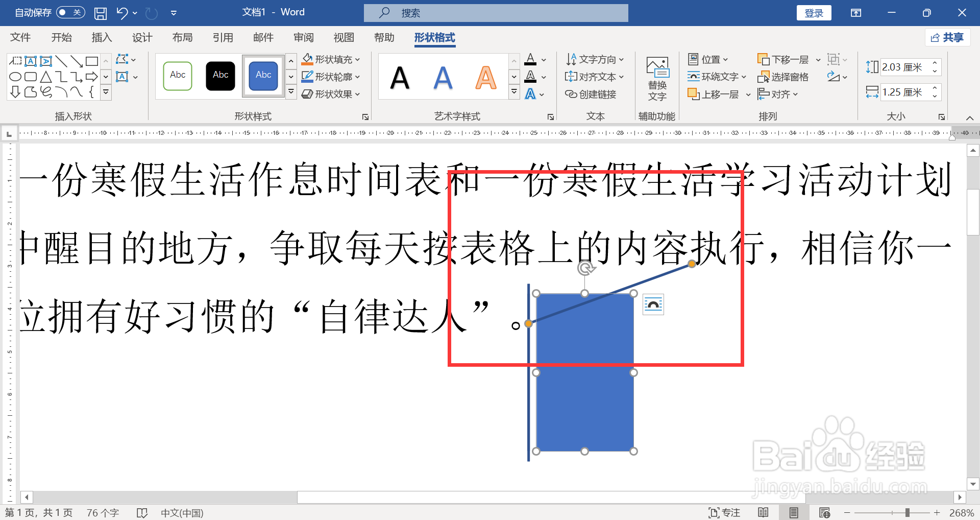Click the 共享 share button
Screen dimensions: 980x520
947,37
